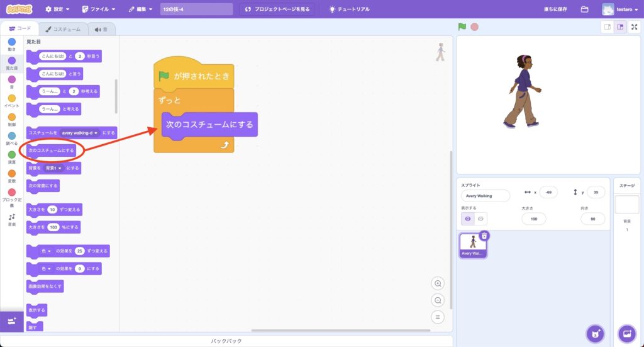Open effect dropdown in の効果を 0 にする block
Screen dimensions: 644x347
pyautogui.click(x=46, y=268)
